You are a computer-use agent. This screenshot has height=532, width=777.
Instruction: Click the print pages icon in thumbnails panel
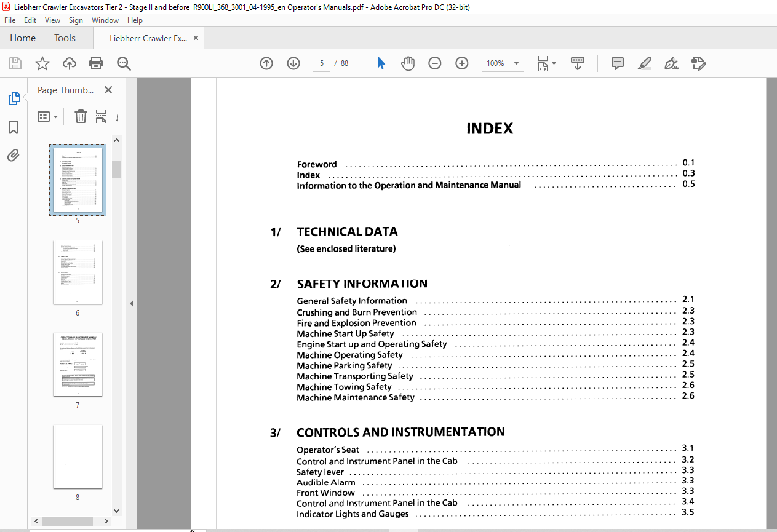(x=102, y=116)
